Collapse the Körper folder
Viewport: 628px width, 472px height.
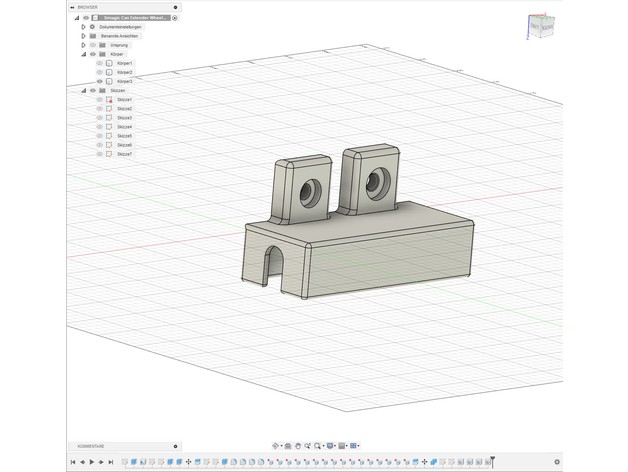point(84,54)
